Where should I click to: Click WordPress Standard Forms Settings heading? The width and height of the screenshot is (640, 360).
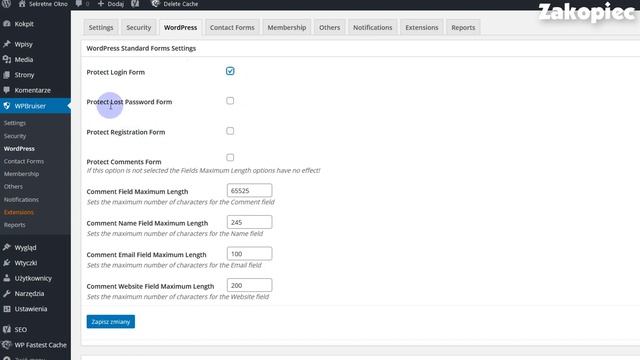(141, 48)
